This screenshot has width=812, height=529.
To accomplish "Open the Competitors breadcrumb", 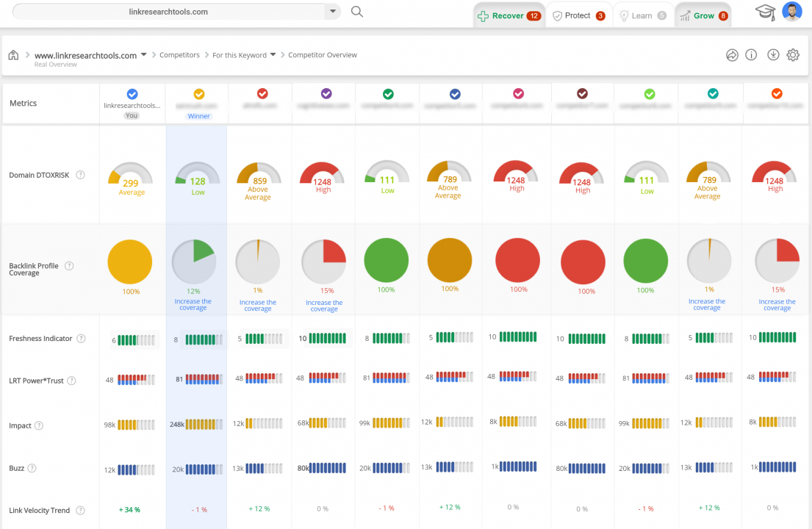I will tap(179, 55).
